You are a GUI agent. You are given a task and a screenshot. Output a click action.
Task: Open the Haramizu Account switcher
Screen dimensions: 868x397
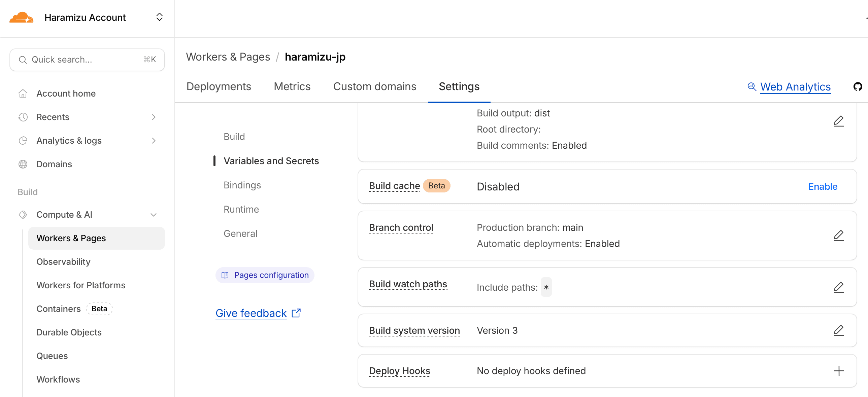(x=159, y=17)
